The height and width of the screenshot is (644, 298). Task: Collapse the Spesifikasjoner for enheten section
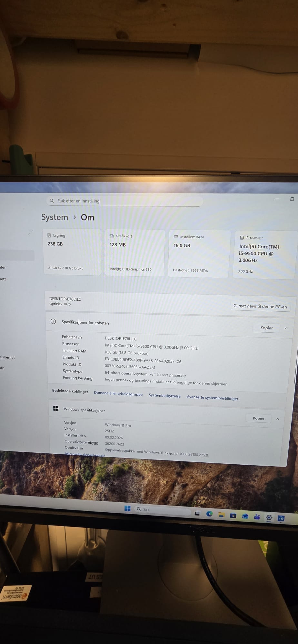click(x=286, y=328)
